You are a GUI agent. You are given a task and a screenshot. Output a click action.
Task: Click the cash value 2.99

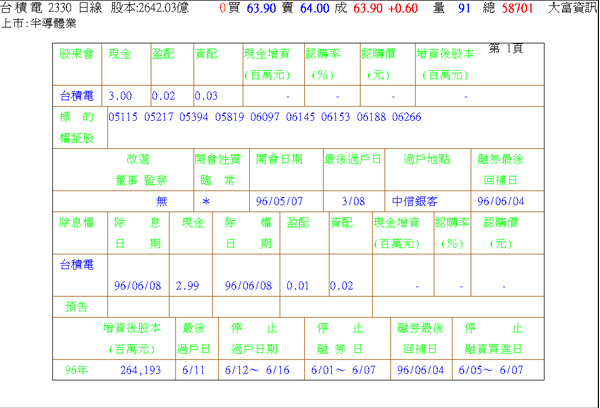point(188,286)
